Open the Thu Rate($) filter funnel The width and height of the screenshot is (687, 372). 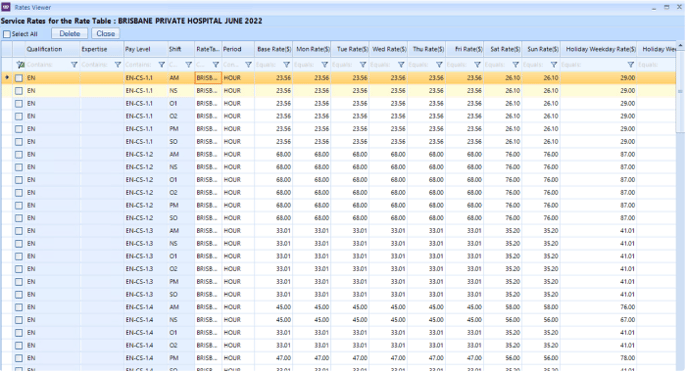[x=439, y=64]
